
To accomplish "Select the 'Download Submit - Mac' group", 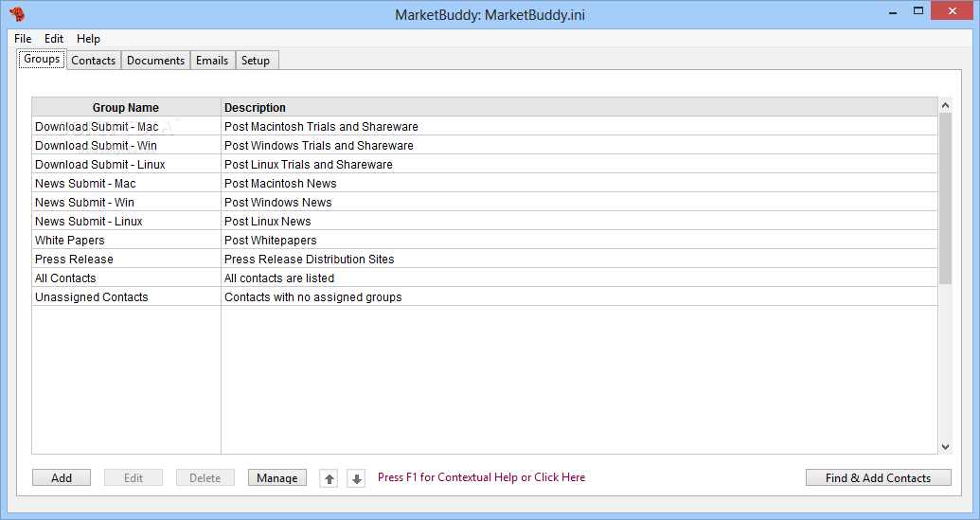I will coord(126,127).
